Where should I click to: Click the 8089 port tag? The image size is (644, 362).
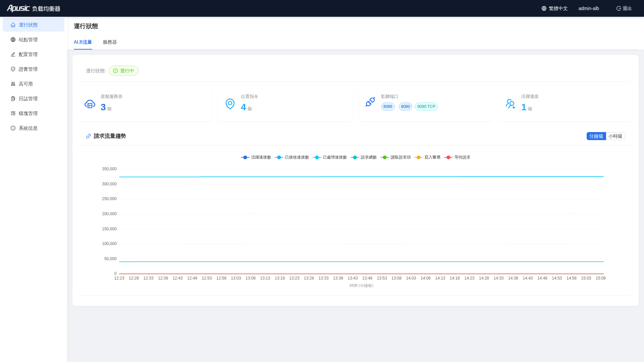[x=388, y=107]
